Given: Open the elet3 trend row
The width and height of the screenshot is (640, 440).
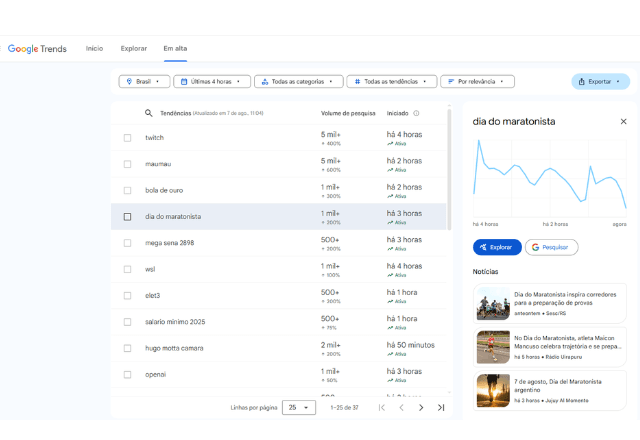Looking at the screenshot, I should [x=279, y=296].
